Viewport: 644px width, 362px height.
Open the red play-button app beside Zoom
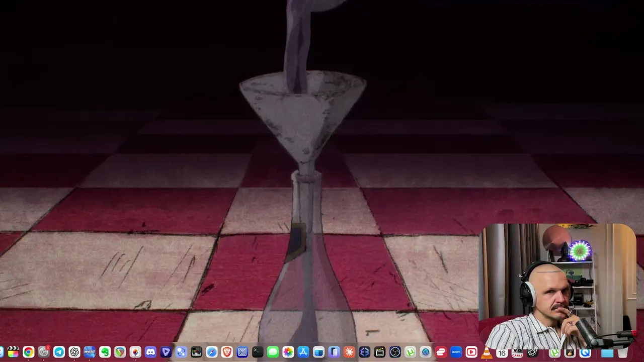471,352
